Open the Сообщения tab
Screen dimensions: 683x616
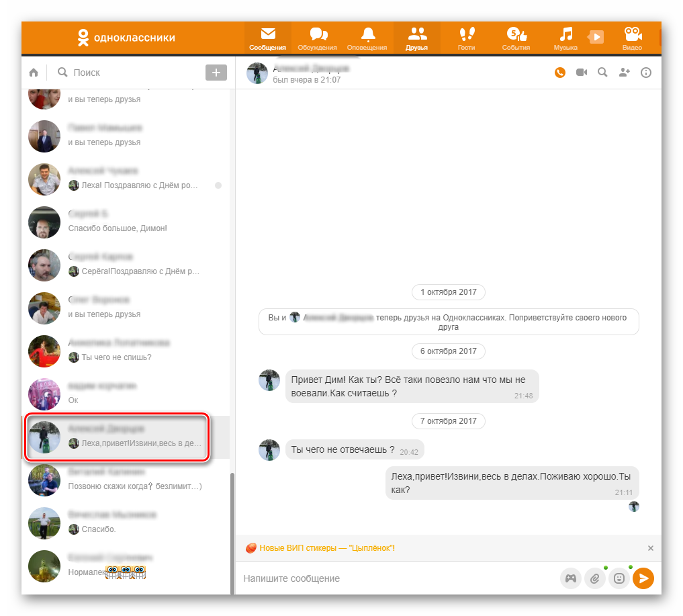(x=267, y=39)
